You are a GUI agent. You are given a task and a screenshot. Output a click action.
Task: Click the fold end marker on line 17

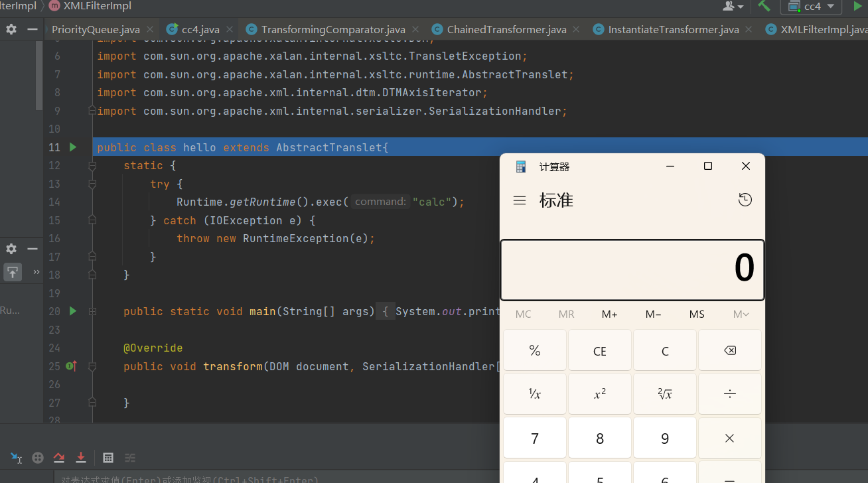click(x=93, y=257)
